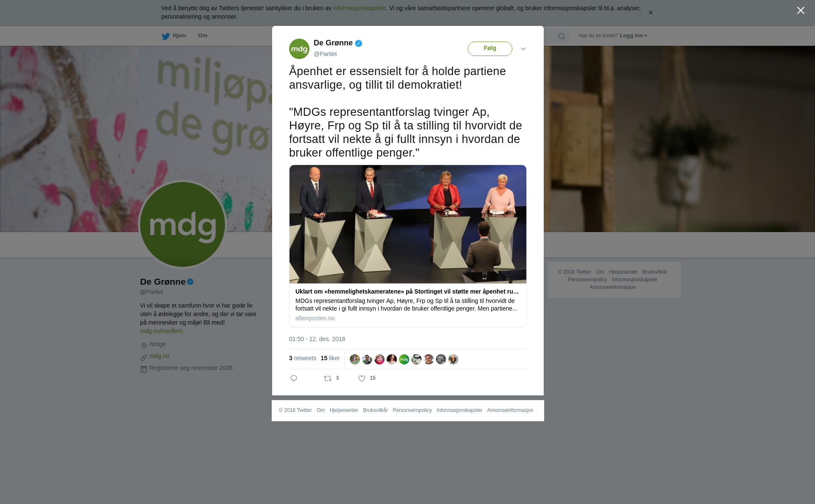Screen dimensions: 815x504
Task: View the 3 retweets list
Action: tap(303, 358)
